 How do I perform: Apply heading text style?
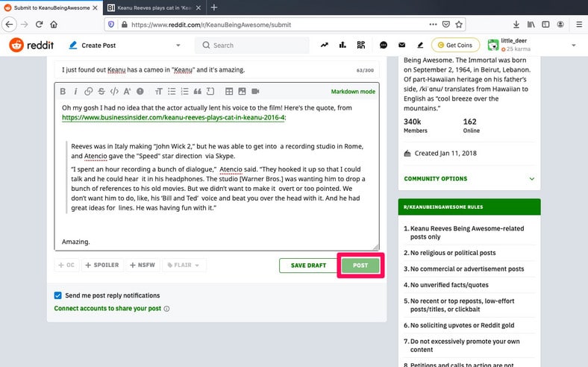159,91
